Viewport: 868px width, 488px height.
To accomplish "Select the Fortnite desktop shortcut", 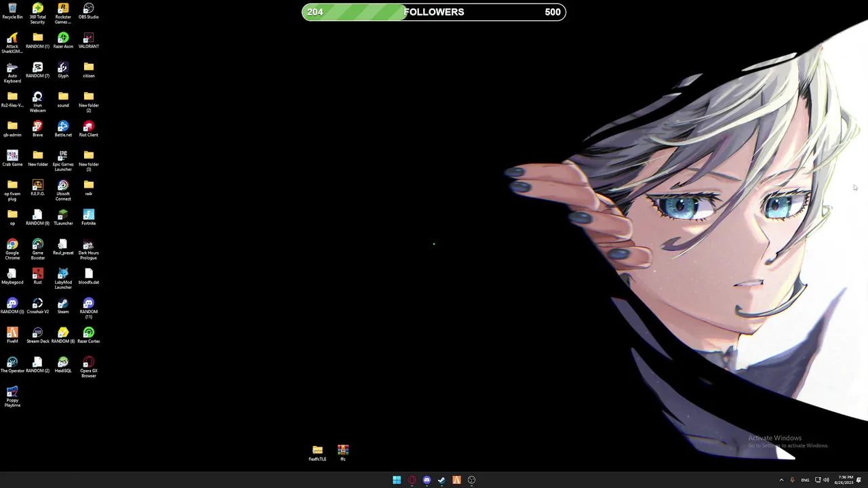I will coord(89,218).
